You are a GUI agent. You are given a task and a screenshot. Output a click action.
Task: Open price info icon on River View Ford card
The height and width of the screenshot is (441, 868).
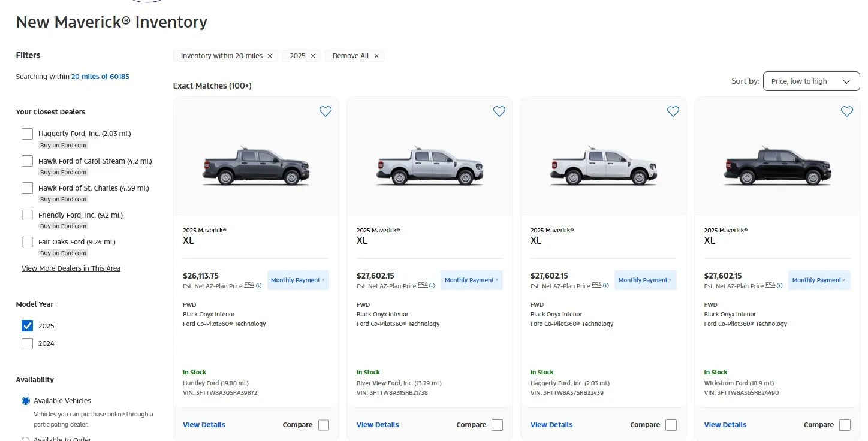(x=433, y=286)
